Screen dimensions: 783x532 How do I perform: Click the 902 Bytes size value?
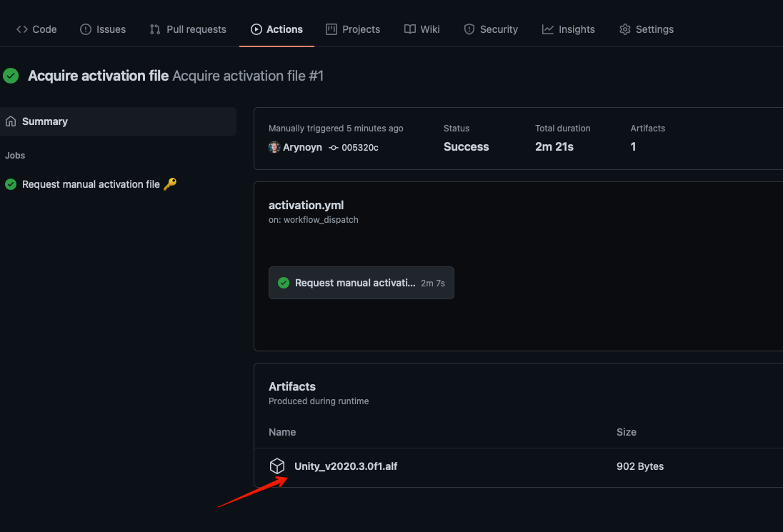(x=640, y=466)
